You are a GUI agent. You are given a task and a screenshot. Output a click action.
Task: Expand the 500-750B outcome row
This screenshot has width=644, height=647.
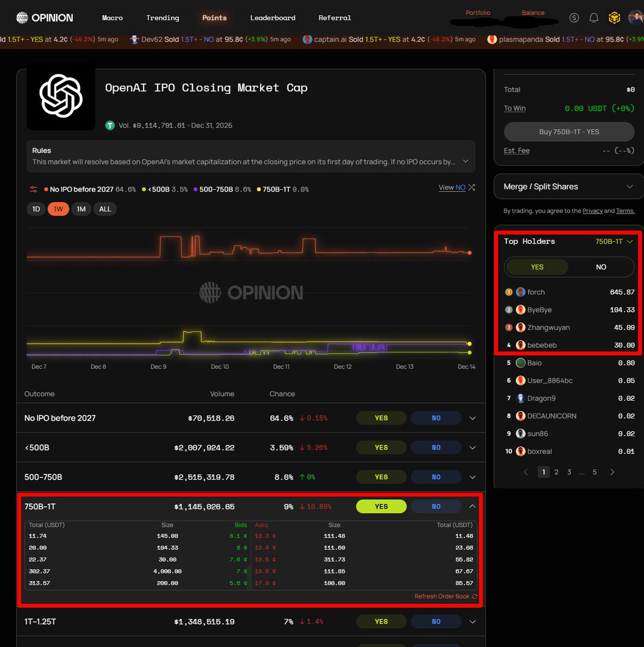click(x=473, y=477)
